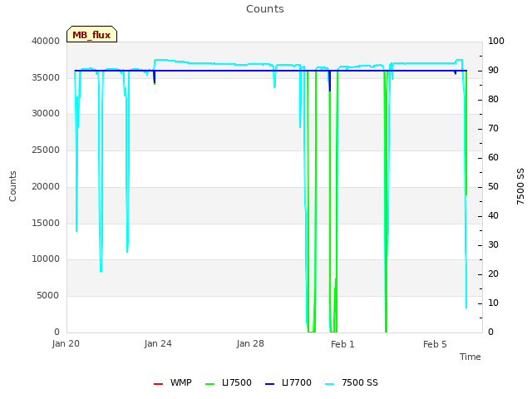
Task: Click the chart title Counts
Action: tap(265, 9)
